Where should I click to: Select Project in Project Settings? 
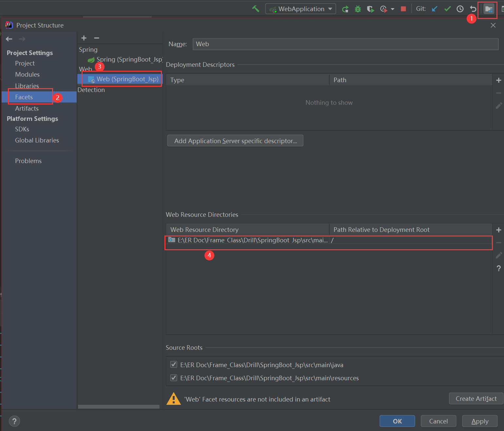25,63
